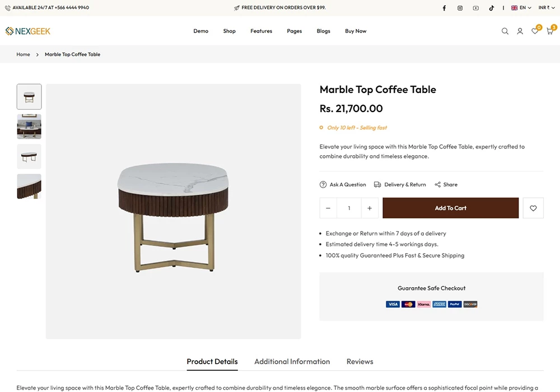The height and width of the screenshot is (392, 560).
Task: Open the search magnifier icon
Action: click(505, 31)
